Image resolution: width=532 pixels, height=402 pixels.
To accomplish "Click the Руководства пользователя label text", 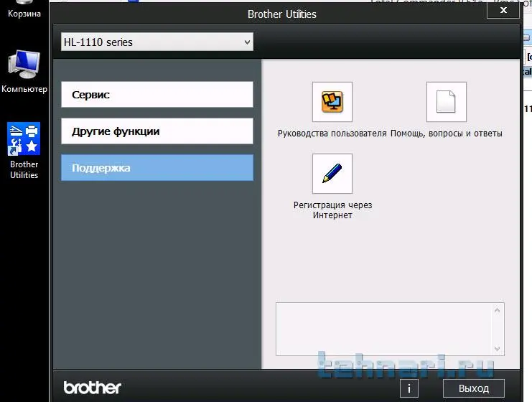I will pyautogui.click(x=332, y=134).
